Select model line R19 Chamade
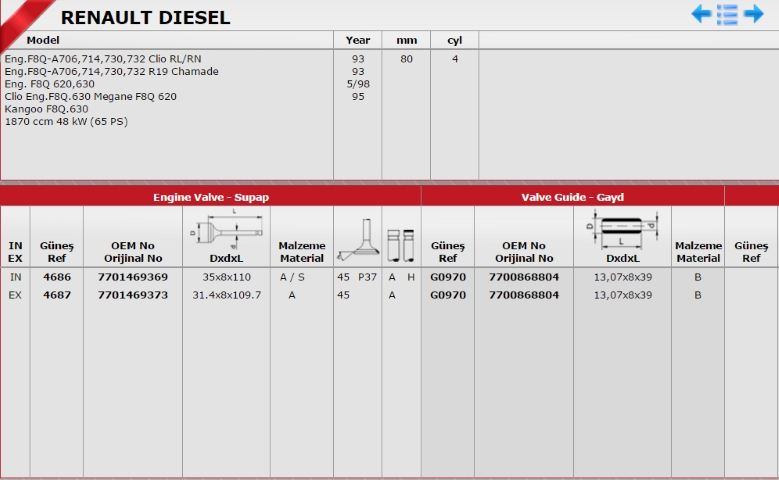 [111, 71]
